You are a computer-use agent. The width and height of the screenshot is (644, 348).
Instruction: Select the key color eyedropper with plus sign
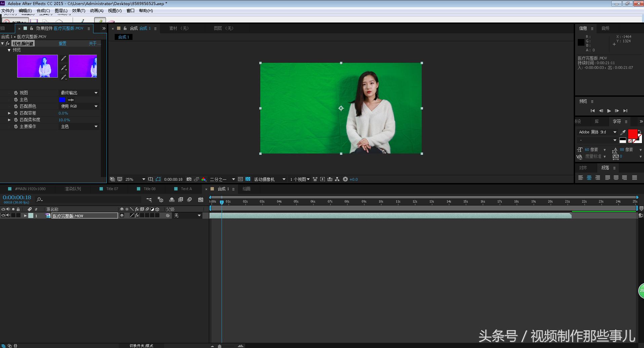click(64, 68)
